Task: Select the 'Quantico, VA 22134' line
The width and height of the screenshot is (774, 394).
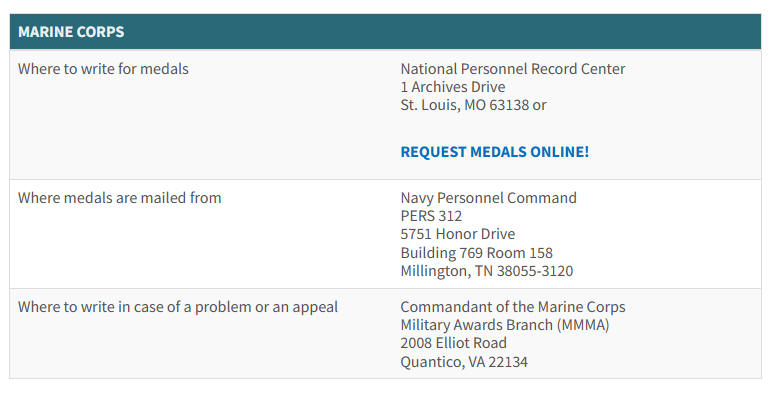Action: [x=464, y=362]
